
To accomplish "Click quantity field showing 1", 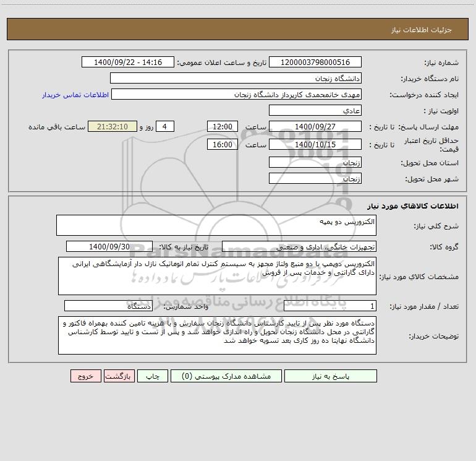I will pos(330,306).
